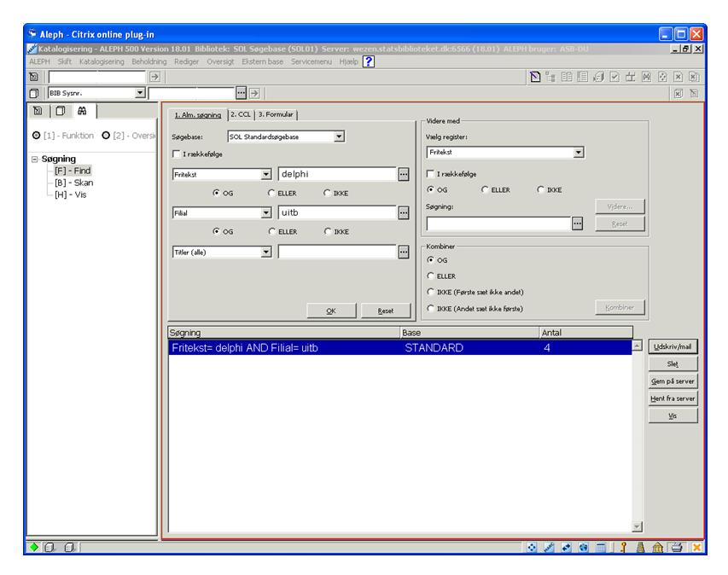Image resolution: width=728 pixels, height=575 pixels.
Task: Switch to the '2. CCL' tab
Action: pos(242,114)
